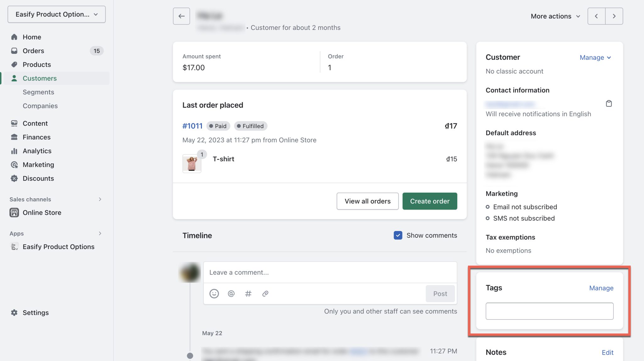Viewport: 644px width, 361px height.
Task: Open Orders using its sidebar icon
Action: (14, 51)
